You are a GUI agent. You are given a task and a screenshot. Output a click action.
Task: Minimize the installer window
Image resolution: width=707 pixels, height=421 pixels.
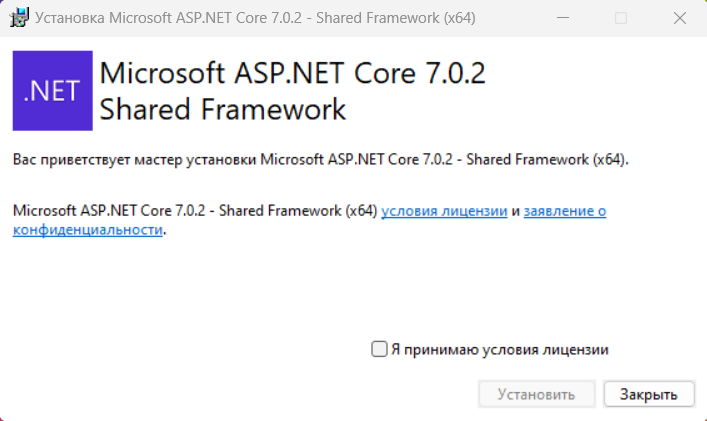click(x=563, y=18)
